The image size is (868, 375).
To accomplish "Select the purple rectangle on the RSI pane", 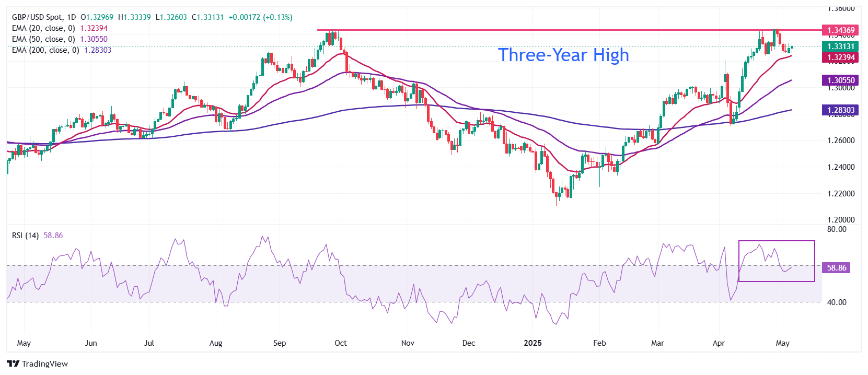I will click(x=777, y=241).
